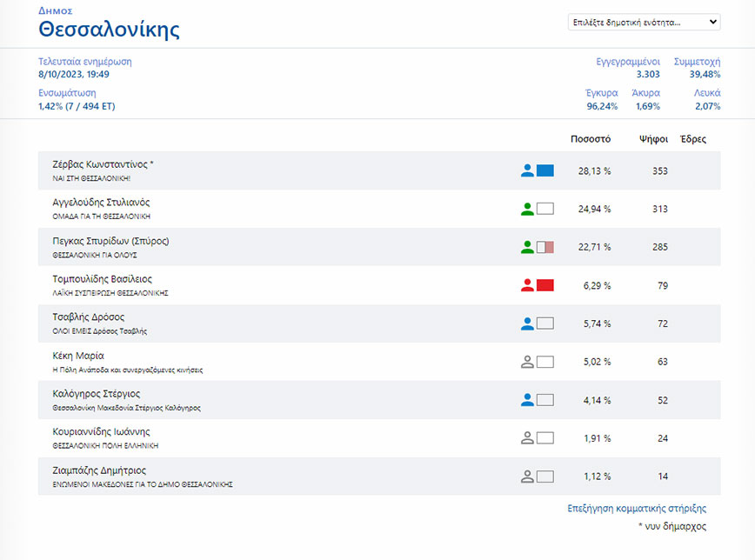Click the gray person icon for Ζιαμπάζης Δημήτριος
Image resolution: width=755 pixels, height=560 pixels.
(527, 477)
